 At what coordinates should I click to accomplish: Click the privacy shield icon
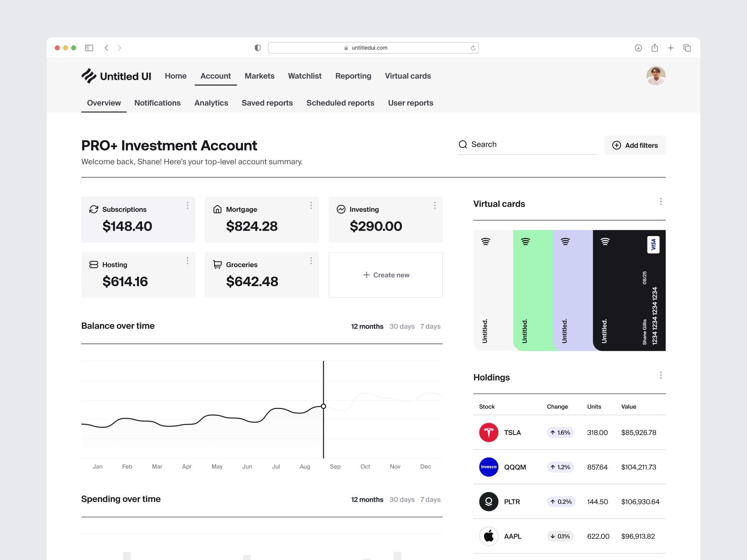[x=258, y=48]
